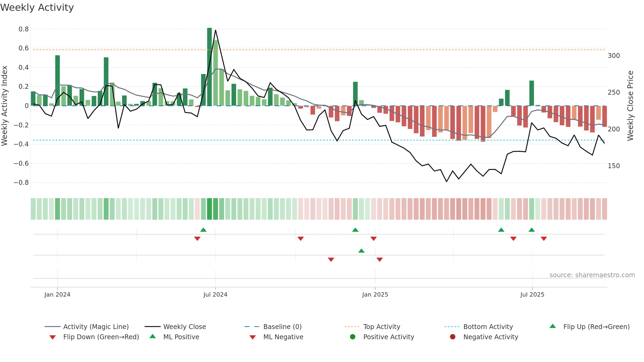Screen dimensions: 644x362
Task: Click the Weekly Close Price axis title
Action: 630,106
